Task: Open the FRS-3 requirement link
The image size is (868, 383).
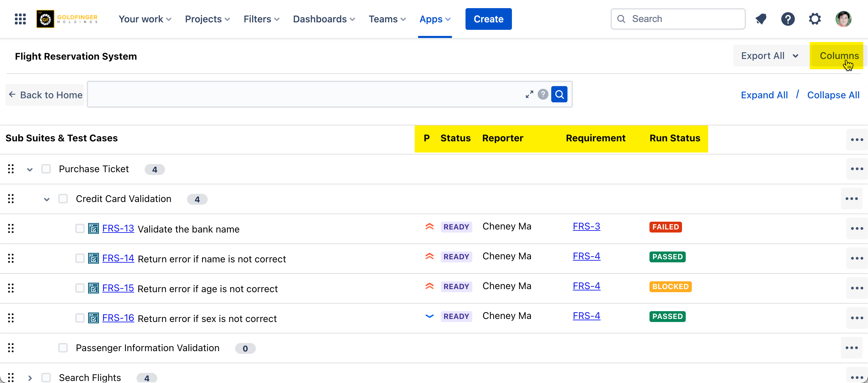Action: [586, 226]
